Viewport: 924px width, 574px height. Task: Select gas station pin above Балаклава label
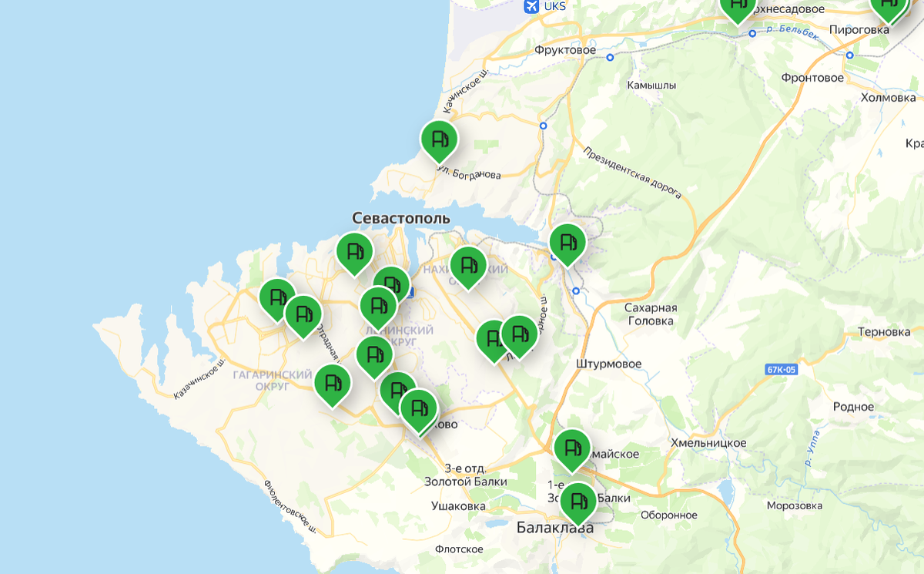pyautogui.click(x=577, y=502)
